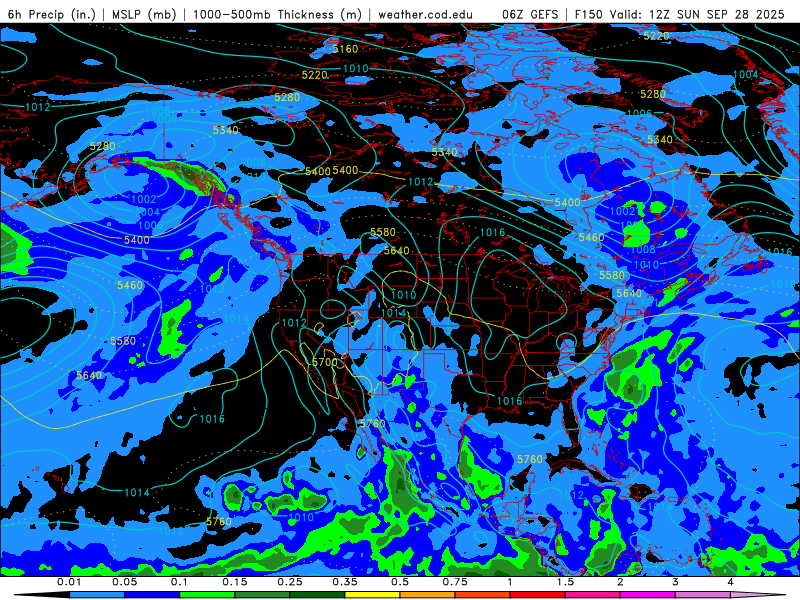Image resolution: width=800 pixels, height=600 pixels.
Task: Click the 1.5 legend value
Action: tap(565, 582)
